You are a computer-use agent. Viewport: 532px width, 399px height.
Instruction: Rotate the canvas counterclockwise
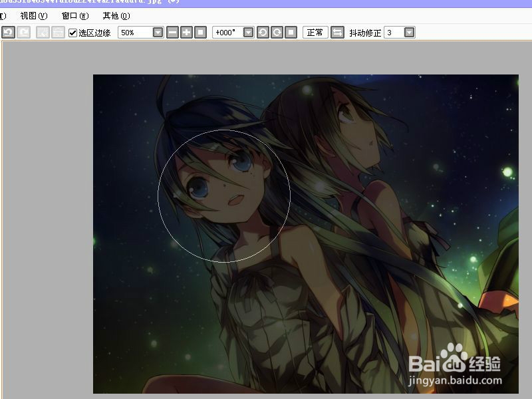[263, 33]
